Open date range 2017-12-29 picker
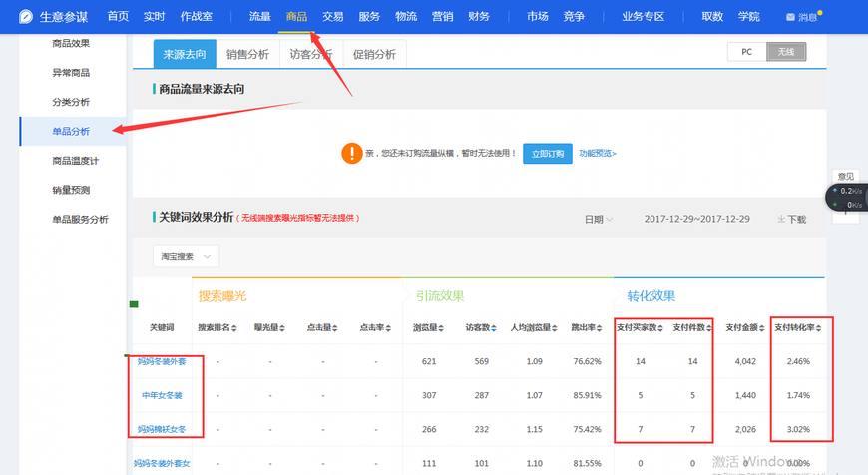Image resolution: width=868 pixels, height=475 pixels. pyautogui.click(x=697, y=219)
